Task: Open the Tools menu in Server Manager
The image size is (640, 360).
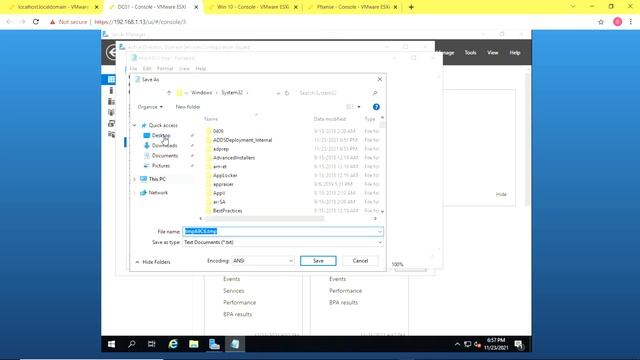Action: pos(470,53)
